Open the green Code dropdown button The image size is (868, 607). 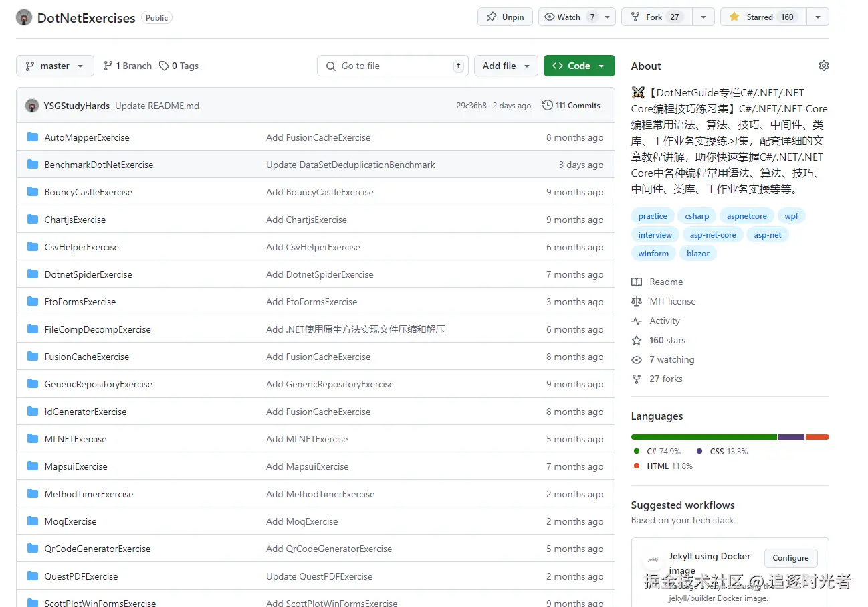(x=579, y=66)
